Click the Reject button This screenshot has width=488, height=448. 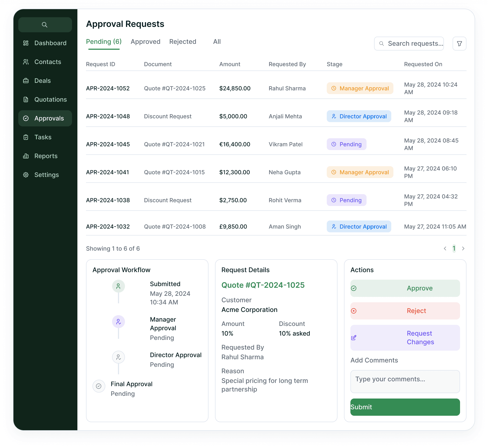(x=405, y=311)
